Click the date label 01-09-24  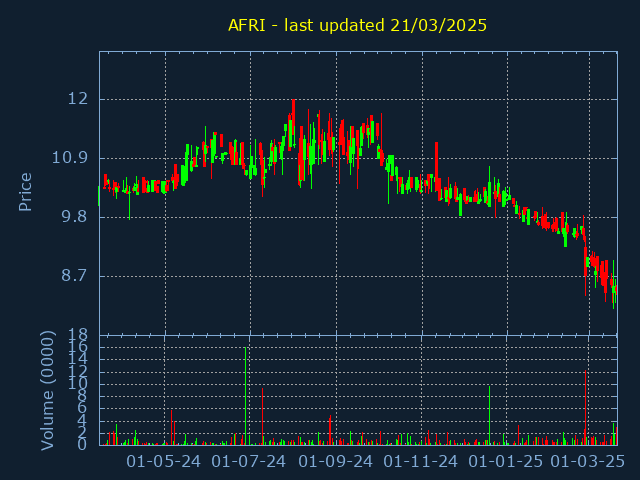pos(336,462)
